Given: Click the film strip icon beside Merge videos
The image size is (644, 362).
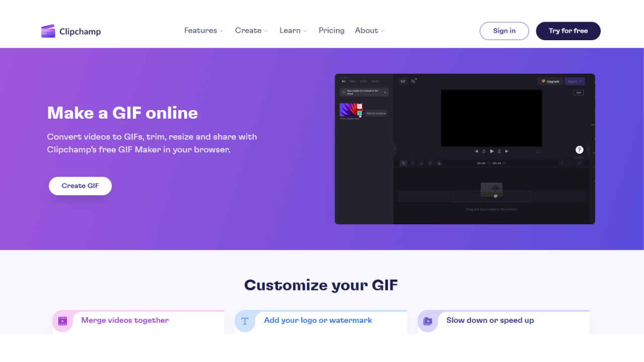Looking at the screenshot, I should pyautogui.click(x=62, y=321).
